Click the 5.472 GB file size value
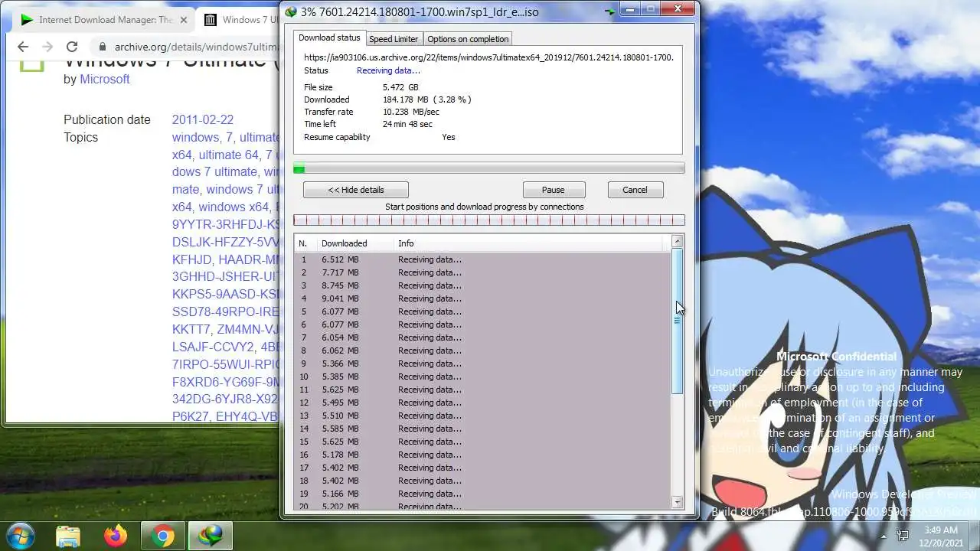The width and height of the screenshot is (980, 551). pos(400,87)
